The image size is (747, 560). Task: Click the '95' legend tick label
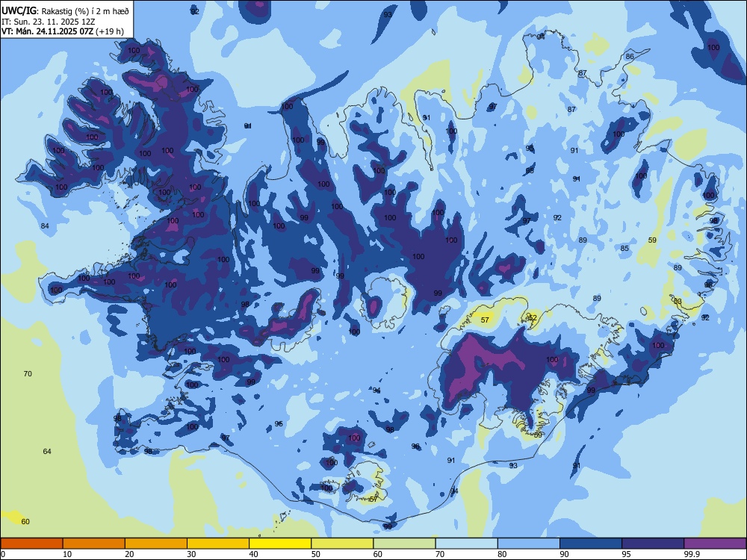tap(627, 554)
